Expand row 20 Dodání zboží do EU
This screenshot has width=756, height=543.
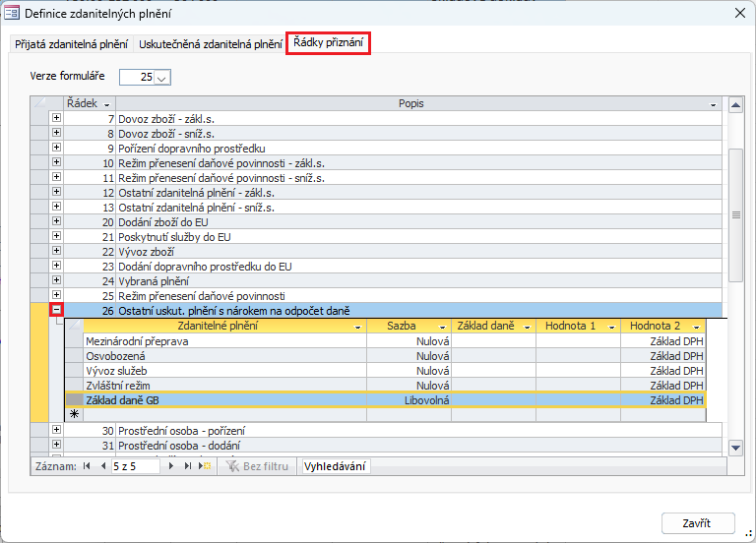click(56, 221)
